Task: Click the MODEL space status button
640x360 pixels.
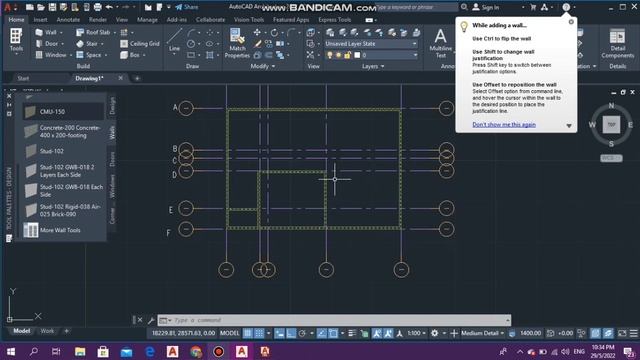Action: [229, 333]
